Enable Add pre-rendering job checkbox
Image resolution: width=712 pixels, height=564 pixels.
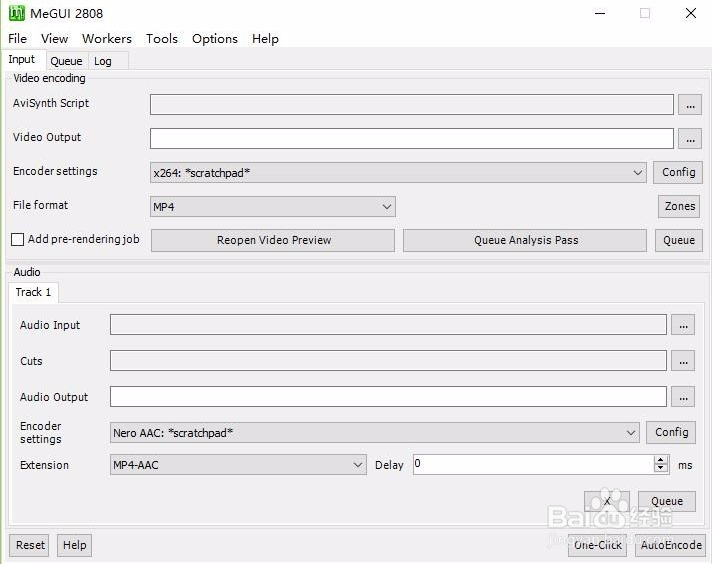click(17, 239)
